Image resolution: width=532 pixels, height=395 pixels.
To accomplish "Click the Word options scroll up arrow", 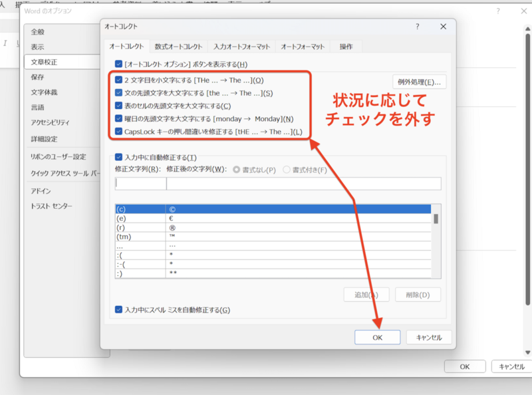I will coord(527,29).
